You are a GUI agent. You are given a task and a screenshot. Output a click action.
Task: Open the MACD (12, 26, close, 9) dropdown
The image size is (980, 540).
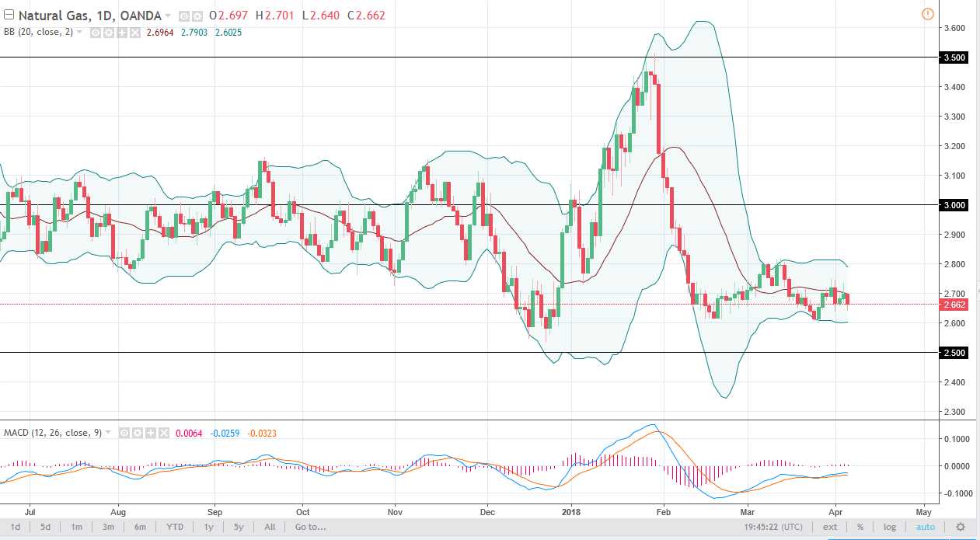click(x=108, y=433)
